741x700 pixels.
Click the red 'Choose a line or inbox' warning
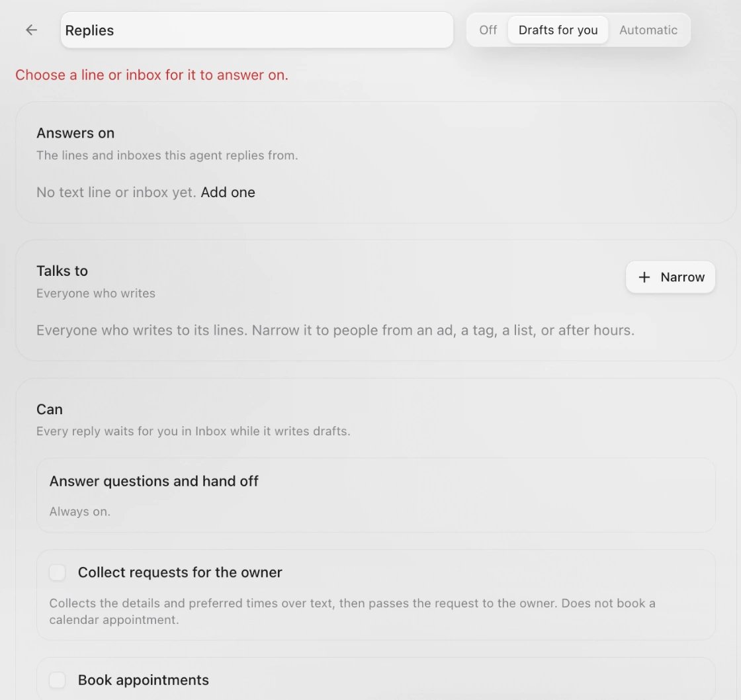click(x=152, y=75)
